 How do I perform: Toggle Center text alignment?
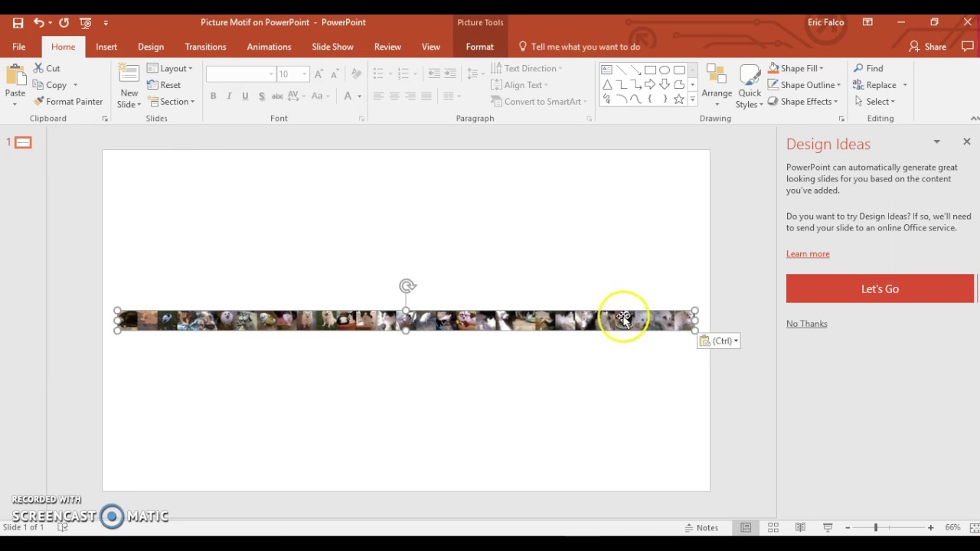pyautogui.click(x=394, y=96)
